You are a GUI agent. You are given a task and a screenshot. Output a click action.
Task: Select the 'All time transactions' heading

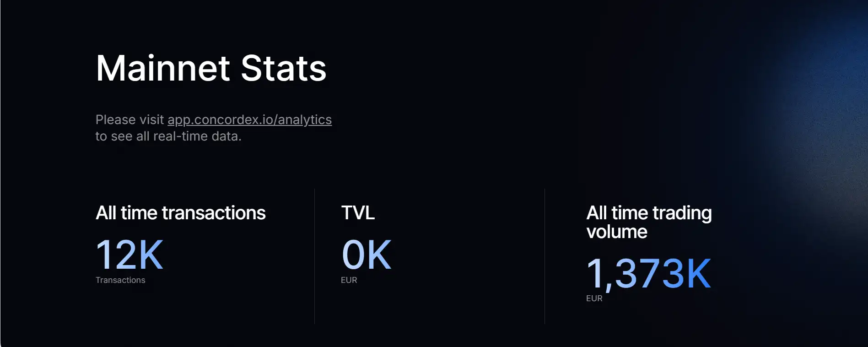[180, 213]
